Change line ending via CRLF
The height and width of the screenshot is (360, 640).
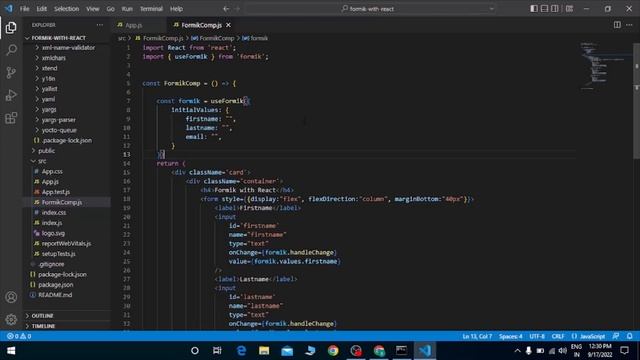(558, 336)
